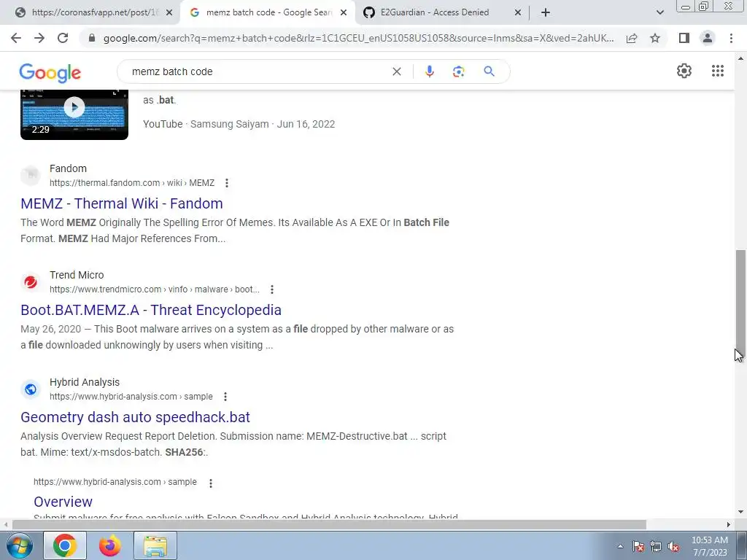Click Chrome in the taskbar
Screen dimensions: 747x560
65,545
